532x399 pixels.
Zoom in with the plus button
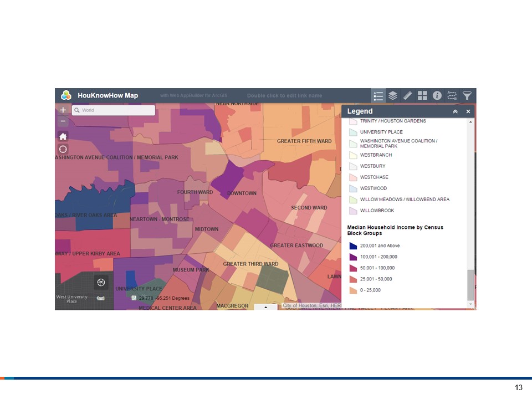click(63, 110)
